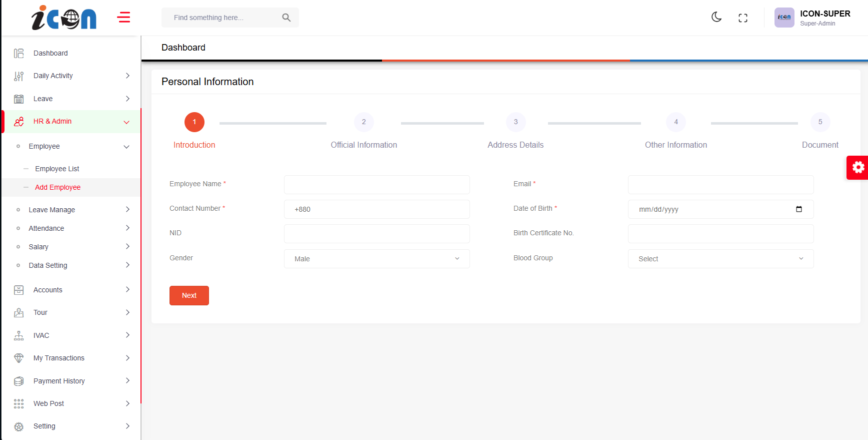Image resolution: width=868 pixels, height=440 pixels.
Task: Toggle dark mode with the moon icon
Action: click(x=716, y=18)
